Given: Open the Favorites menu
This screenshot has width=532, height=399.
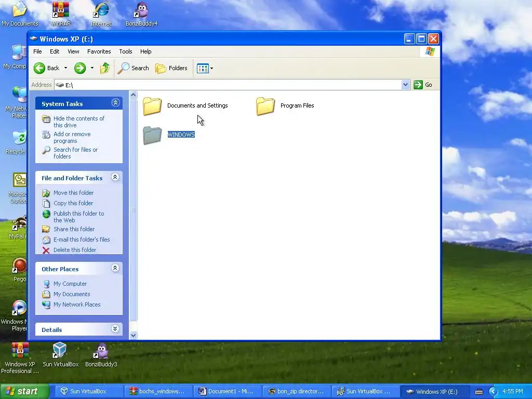Looking at the screenshot, I should [99, 51].
